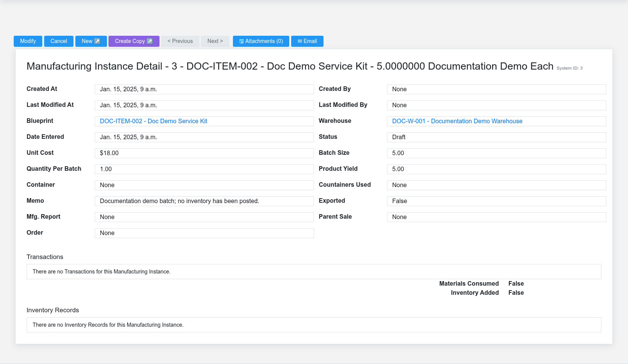
Task: Open the New button's external-link icon
Action: click(x=97, y=41)
